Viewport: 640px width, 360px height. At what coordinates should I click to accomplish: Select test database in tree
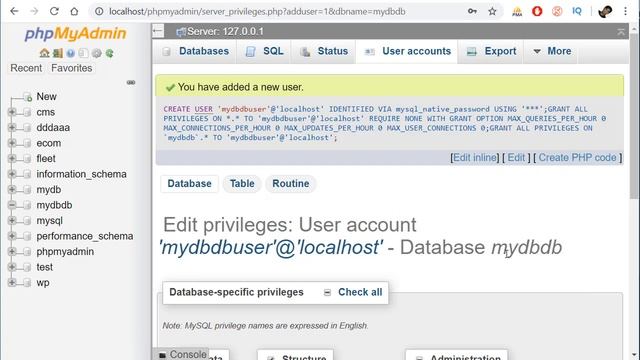pos(44,267)
